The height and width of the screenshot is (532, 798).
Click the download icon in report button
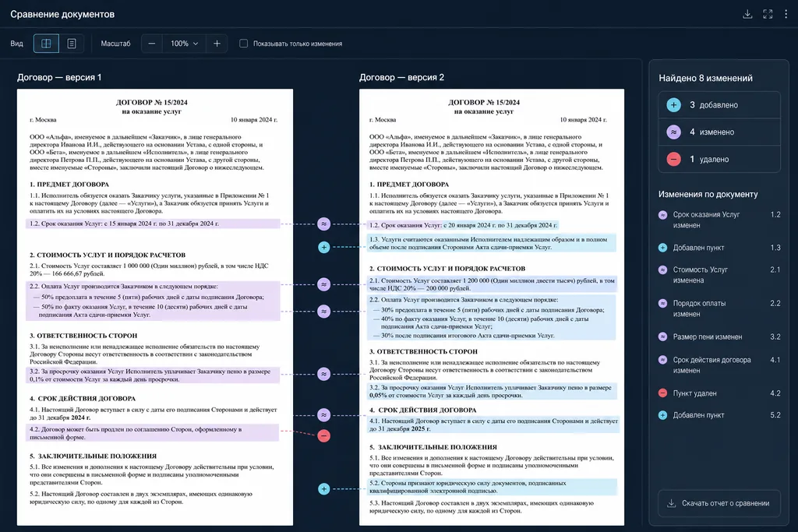(x=671, y=503)
